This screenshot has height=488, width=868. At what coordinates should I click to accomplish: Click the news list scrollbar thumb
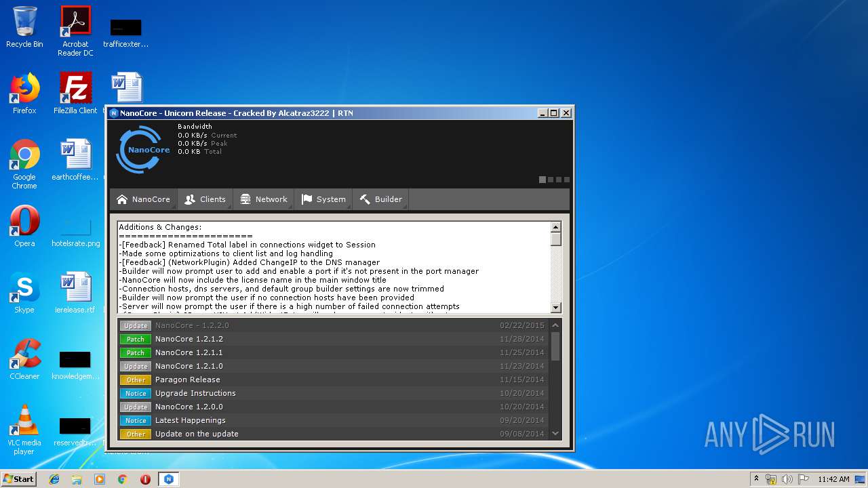click(555, 346)
